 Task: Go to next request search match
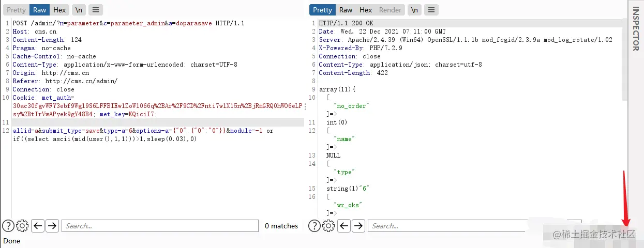(x=52, y=226)
